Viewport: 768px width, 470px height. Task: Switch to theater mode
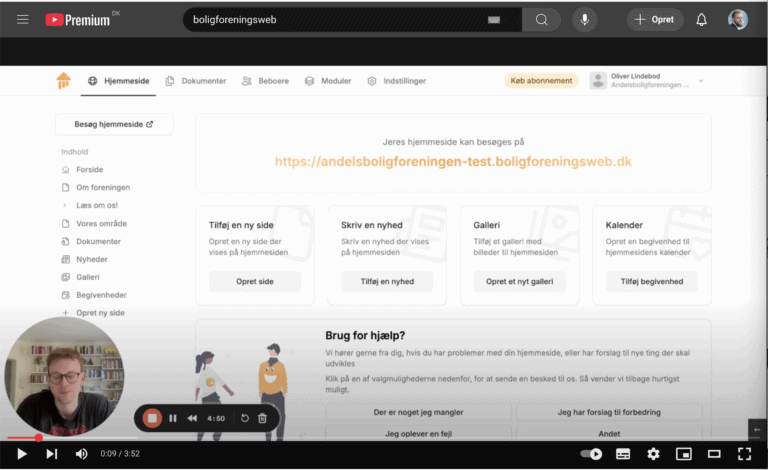pyautogui.click(x=714, y=454)
